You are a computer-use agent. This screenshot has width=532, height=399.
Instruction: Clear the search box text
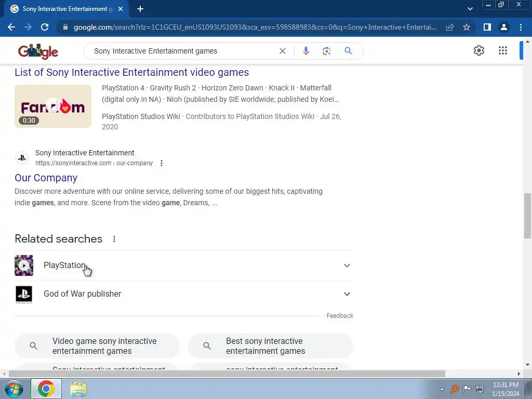point(282,51)
